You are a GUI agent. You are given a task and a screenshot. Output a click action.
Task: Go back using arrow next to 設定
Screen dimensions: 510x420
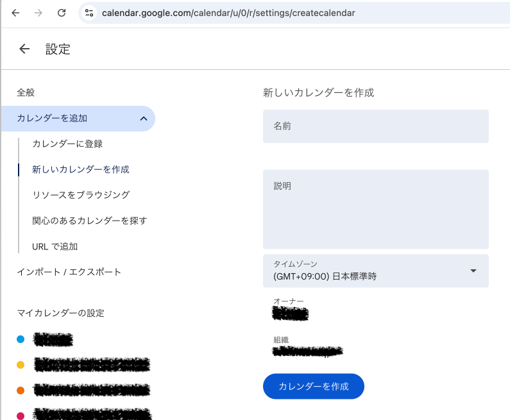pyautogui.click(x=24, y=49)
